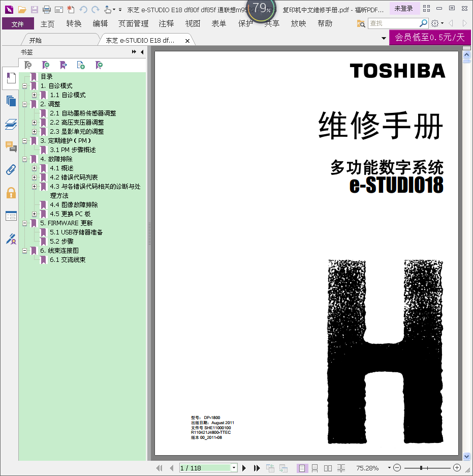Open the '6.1 交流线束' bookmark
473x476 pixels.
pos(68,260)
